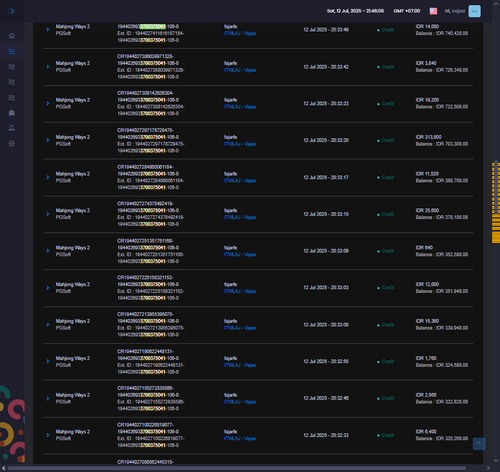This screenshot has height=472, width=500.
Task: Click Mahjong Ways 2 in the 20:33:15 row
Action: click(x=73, y=211)
